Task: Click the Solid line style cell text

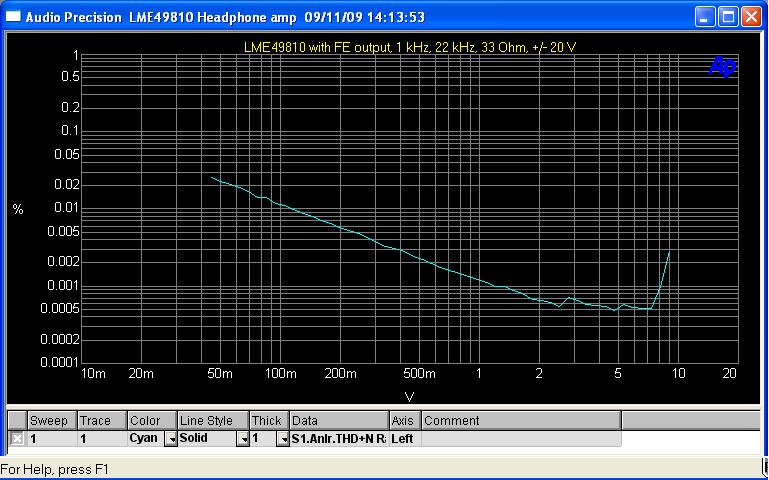Action: click(x=194, y=438)
